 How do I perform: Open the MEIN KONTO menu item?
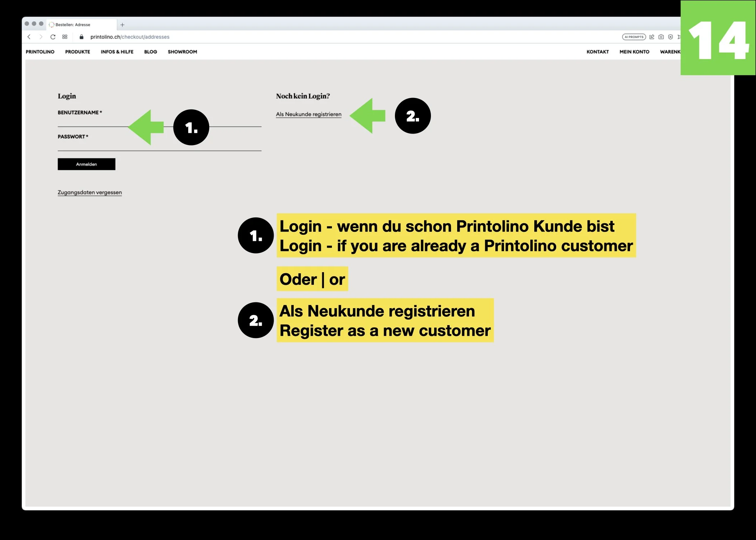point(634,52)
